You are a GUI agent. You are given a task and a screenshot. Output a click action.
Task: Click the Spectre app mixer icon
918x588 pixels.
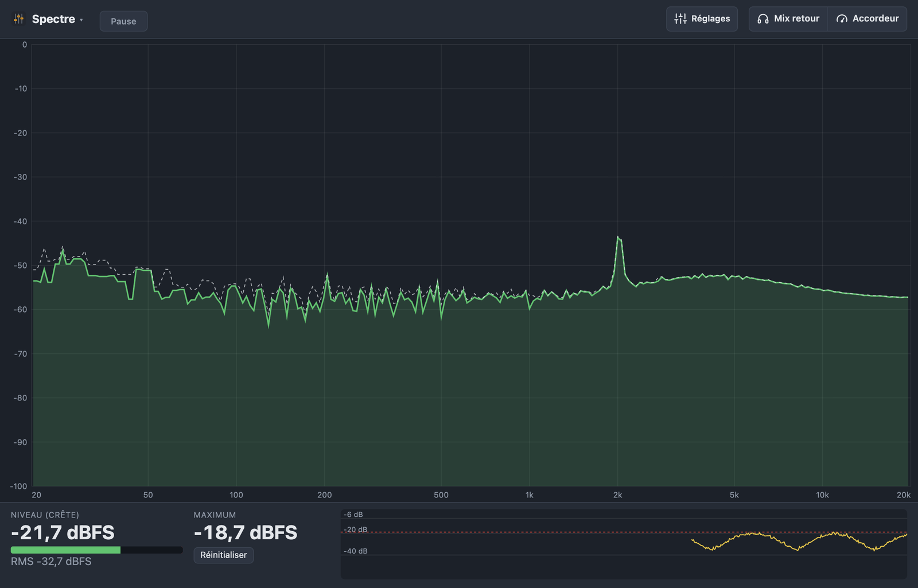[x=19, y=19]
